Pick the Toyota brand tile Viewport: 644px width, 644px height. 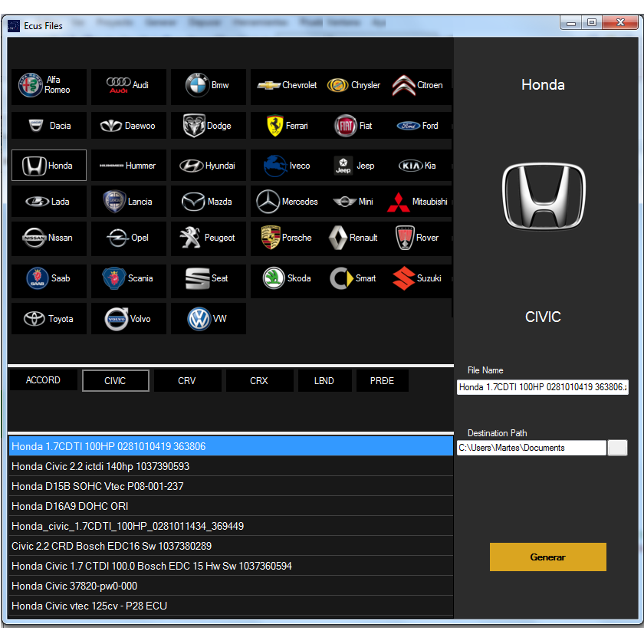[x=49, y=319]
